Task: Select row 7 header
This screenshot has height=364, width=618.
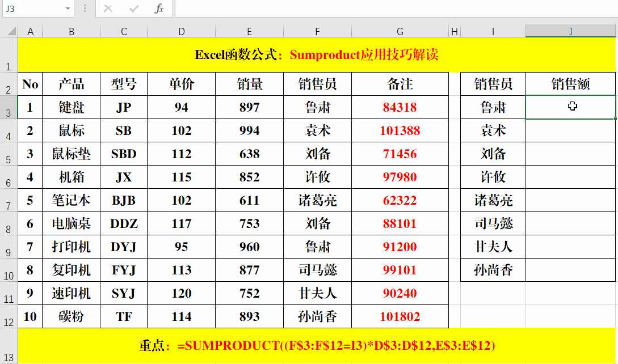Action: (9, 200)
